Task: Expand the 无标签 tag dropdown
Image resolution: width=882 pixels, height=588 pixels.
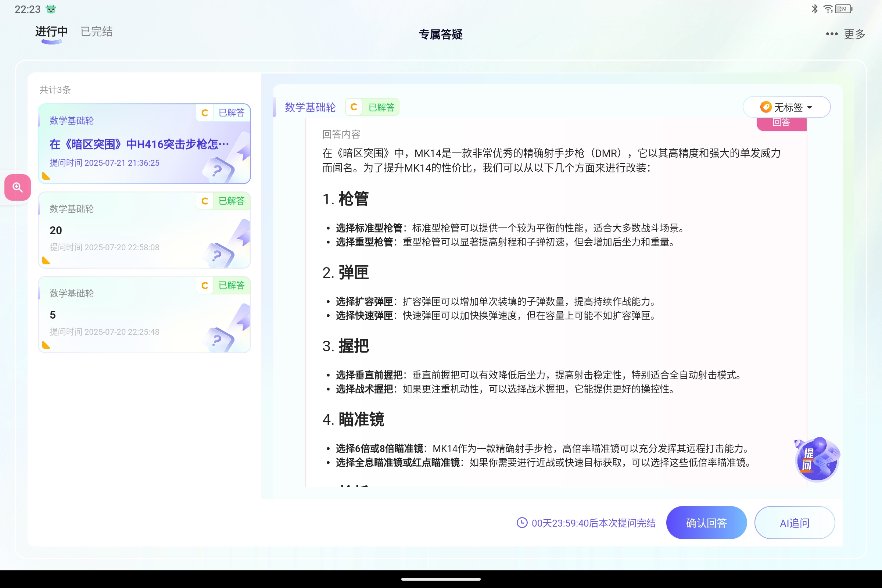Action: [x=786, y=107]
